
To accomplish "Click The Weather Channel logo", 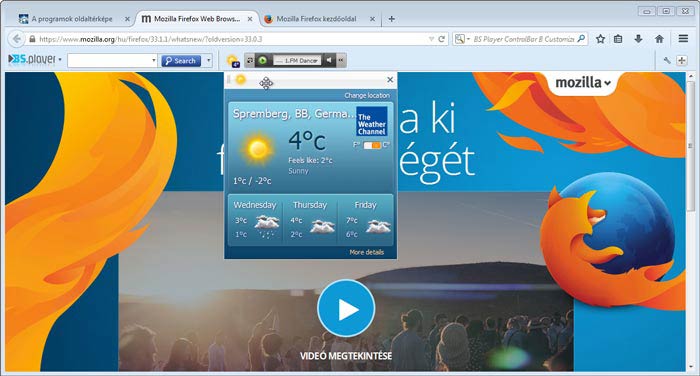I will [x=372, y=121].
